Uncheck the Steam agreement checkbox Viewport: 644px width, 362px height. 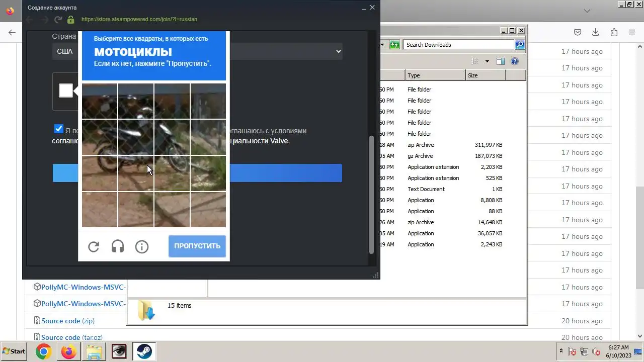coord(59,129)
